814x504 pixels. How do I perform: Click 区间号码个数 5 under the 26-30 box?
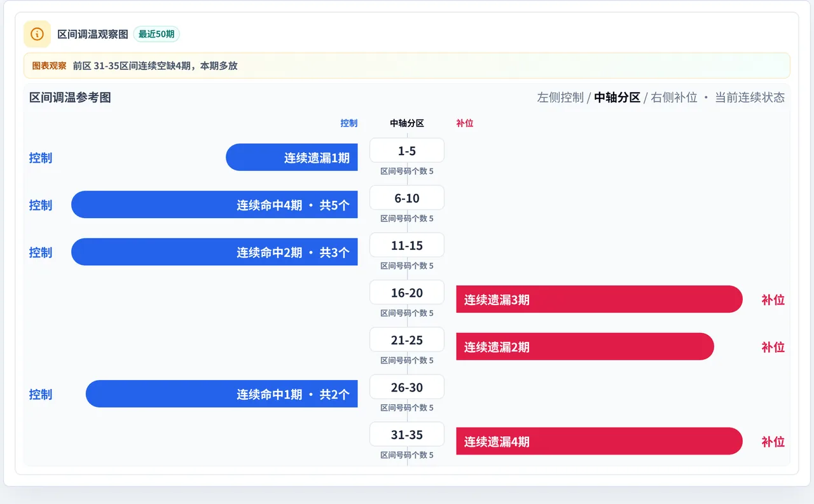tap(407, 407)
